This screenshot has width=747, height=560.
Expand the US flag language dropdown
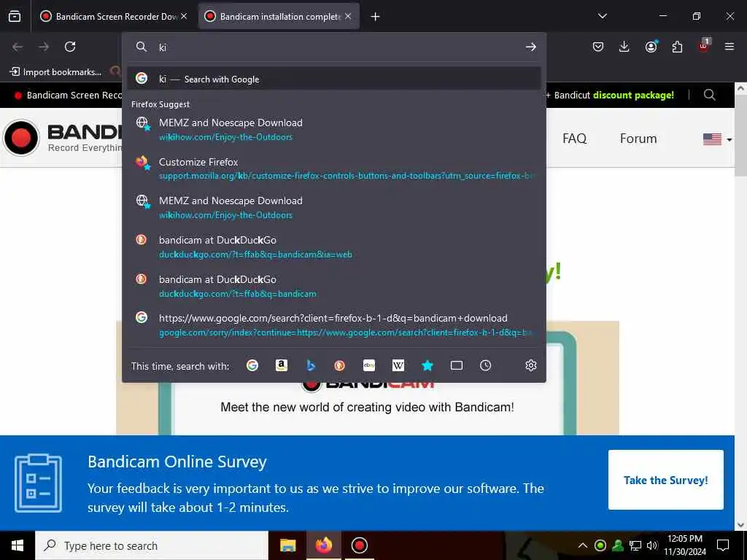pyautogui.click(x=718, y=139)
